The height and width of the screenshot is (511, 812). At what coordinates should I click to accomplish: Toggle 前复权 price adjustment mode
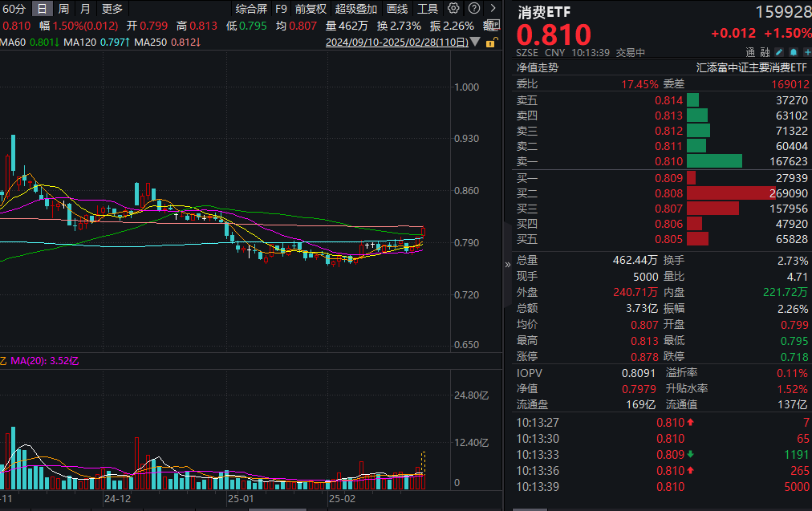click(x=309, y=9)
